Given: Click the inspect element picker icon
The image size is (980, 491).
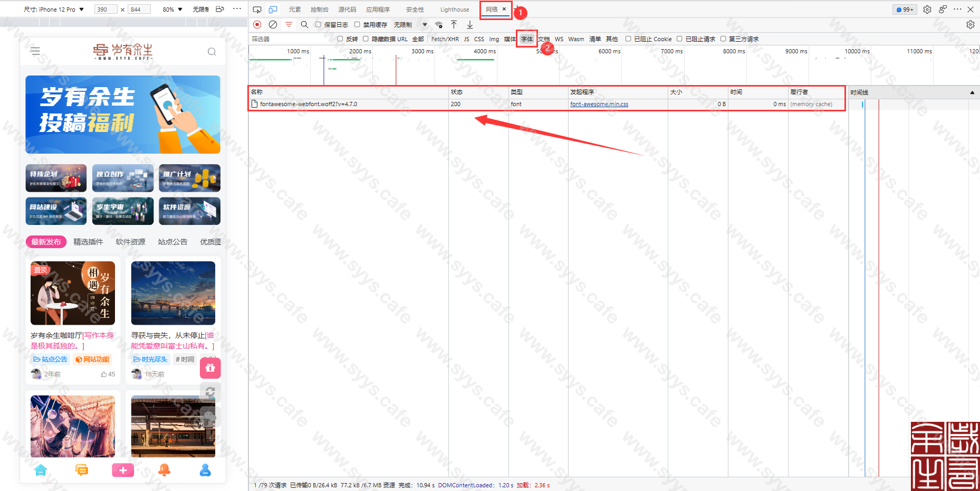Looking at the screenshot, I should pos(257,10).
